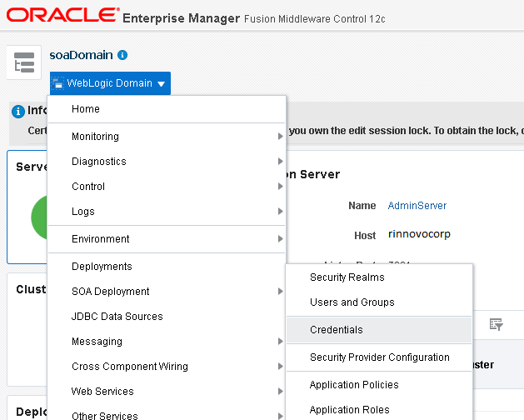
Task: Select Credentials in the security submenu
Action: pos(379,330)
